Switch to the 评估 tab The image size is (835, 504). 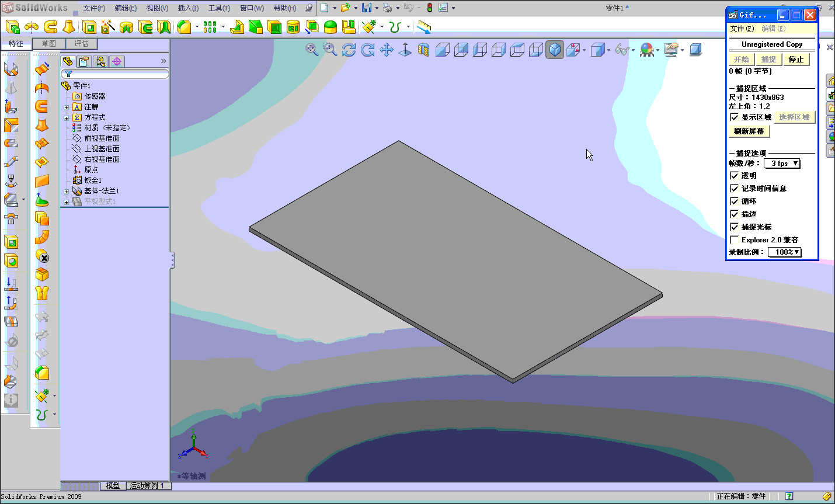point(81,44)
